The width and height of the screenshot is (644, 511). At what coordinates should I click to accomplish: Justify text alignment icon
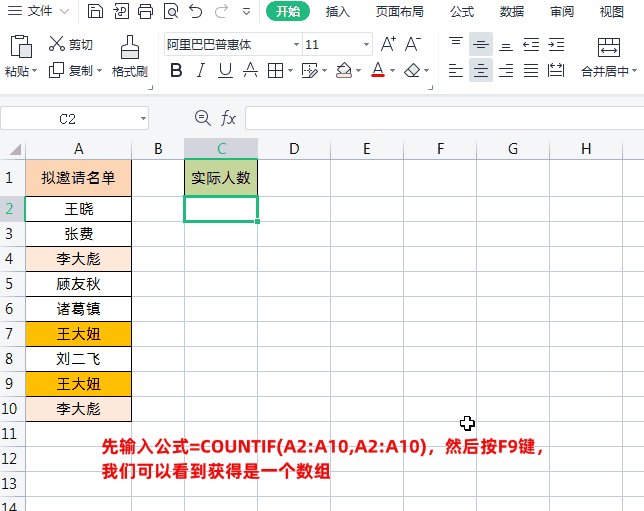(531, 71)
